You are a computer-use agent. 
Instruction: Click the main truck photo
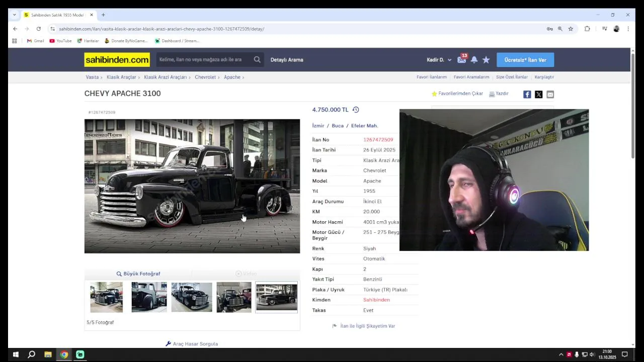point(192,186)
